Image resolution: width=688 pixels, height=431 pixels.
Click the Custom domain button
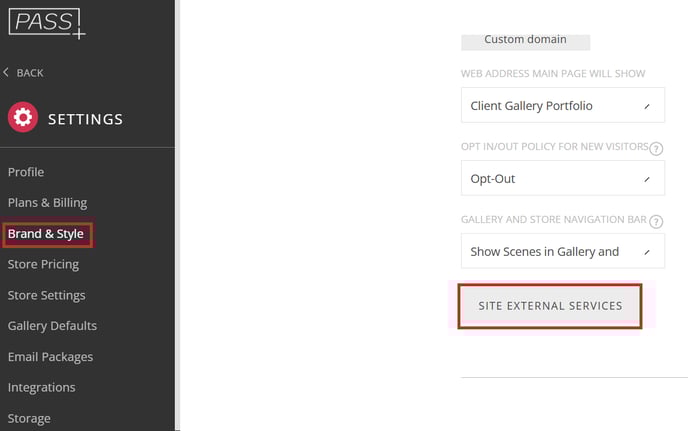coord(525,40)
